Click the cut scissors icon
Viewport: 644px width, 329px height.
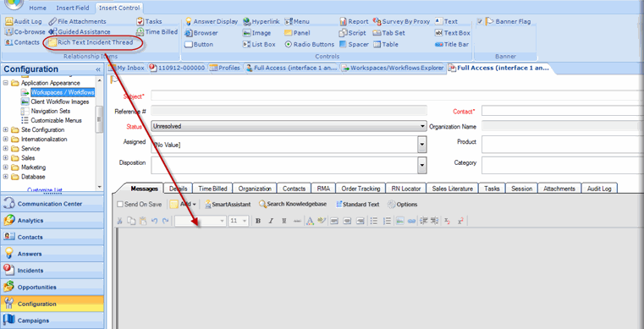tap(119, 221)
